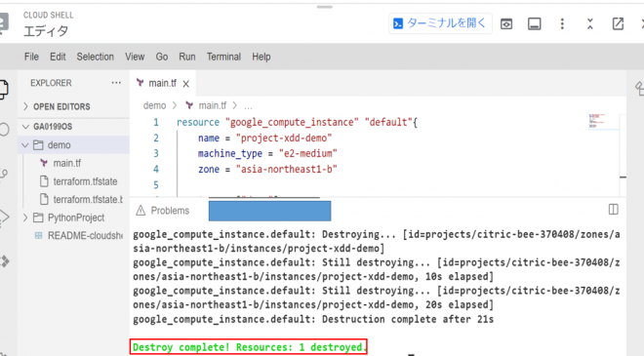Viewport: 644px width, 356px height.
Task: Collapse the Cloud Shell panel with arrows icon
Action: [x=590, y=23]
